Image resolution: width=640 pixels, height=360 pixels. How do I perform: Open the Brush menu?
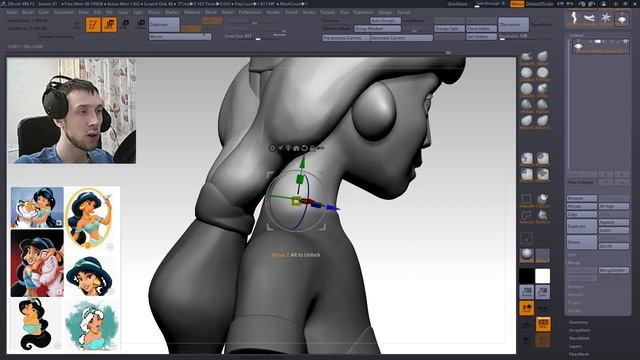coord(28,12)
